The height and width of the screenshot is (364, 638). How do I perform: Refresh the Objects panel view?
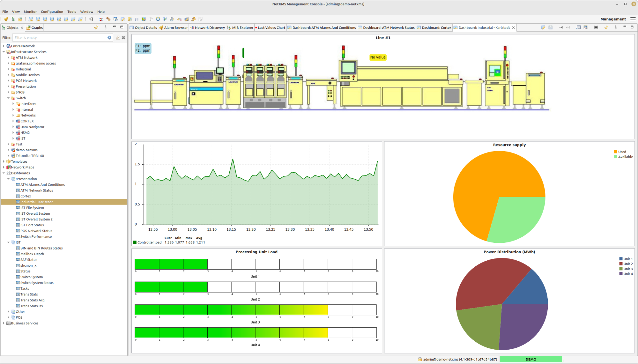click(x=96, y=27)
